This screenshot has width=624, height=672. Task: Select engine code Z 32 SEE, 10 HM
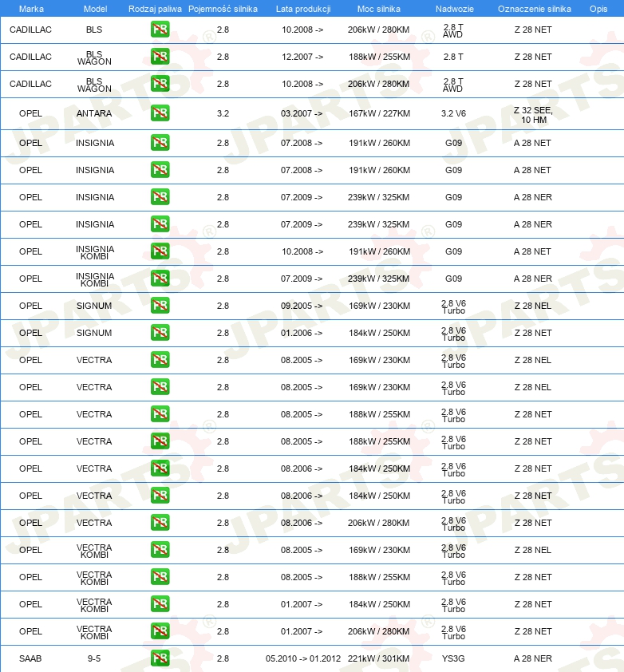click(x=533, y=115)
